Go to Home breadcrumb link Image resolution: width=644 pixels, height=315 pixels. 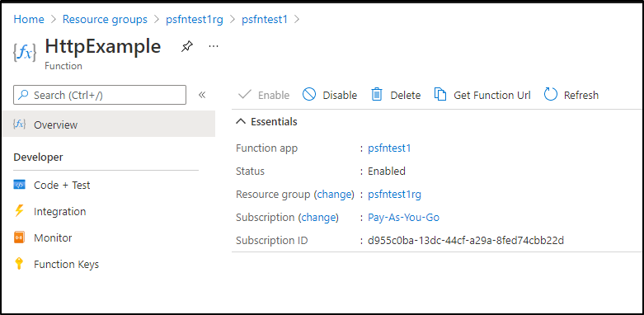(29, 19)
